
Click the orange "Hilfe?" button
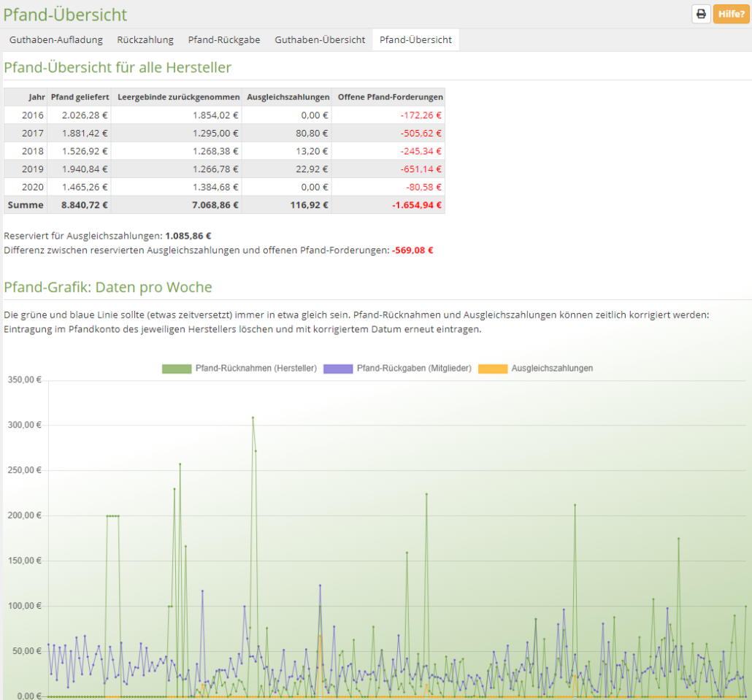pos(731,14)
